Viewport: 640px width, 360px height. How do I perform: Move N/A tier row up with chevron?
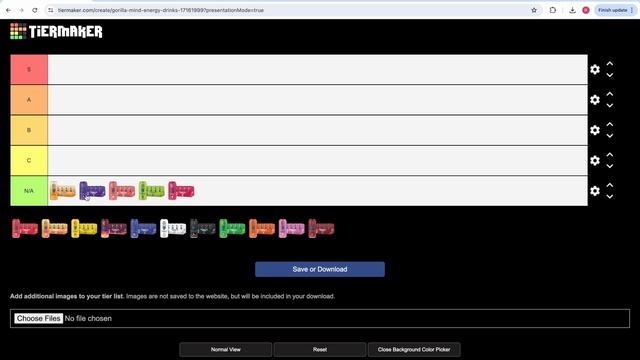[x=609, y=185]
